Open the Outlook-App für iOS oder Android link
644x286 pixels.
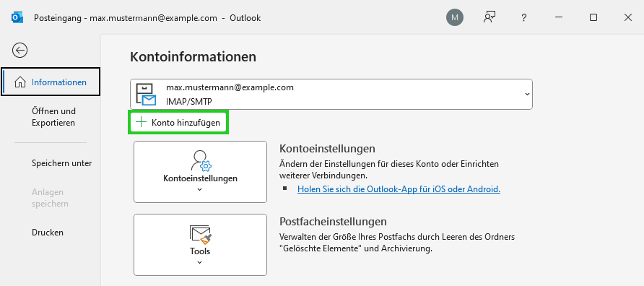399,189
